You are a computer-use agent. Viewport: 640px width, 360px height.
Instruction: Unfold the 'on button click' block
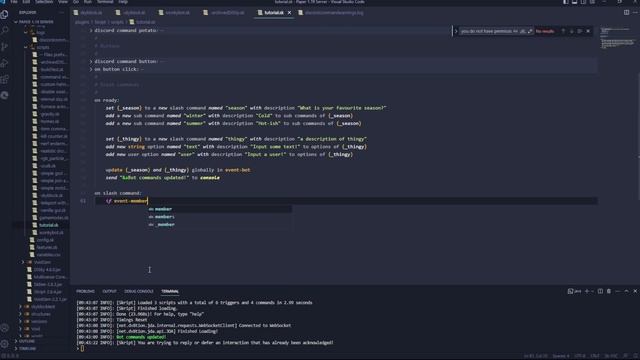point(91,69)
